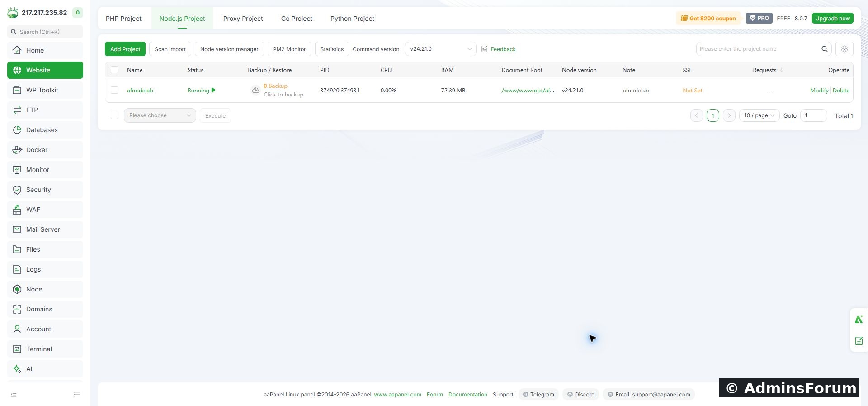Viewport: 868px width, 406px height.
Task: Click Delete for afnodelab
Action: (841, 90)
